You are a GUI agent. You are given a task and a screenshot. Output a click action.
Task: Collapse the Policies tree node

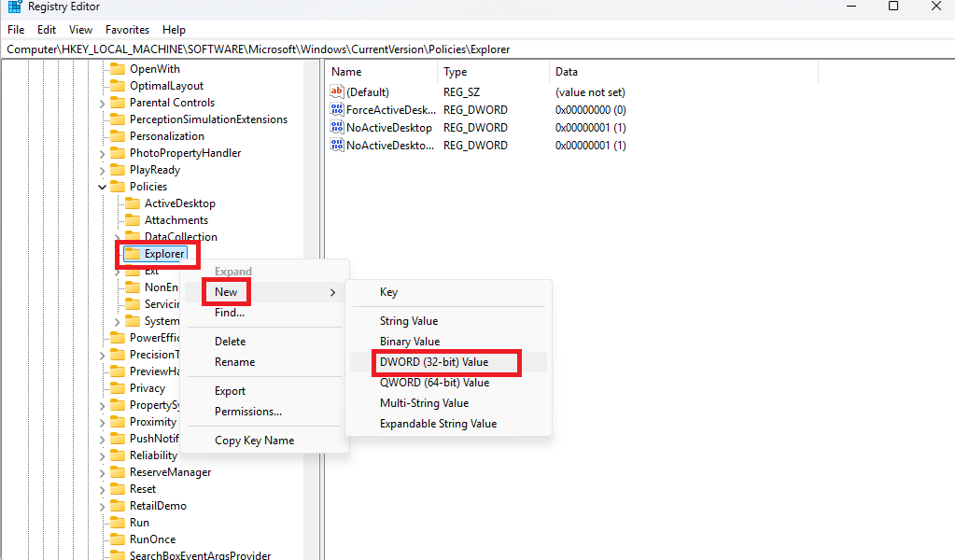tap(103, 187)
